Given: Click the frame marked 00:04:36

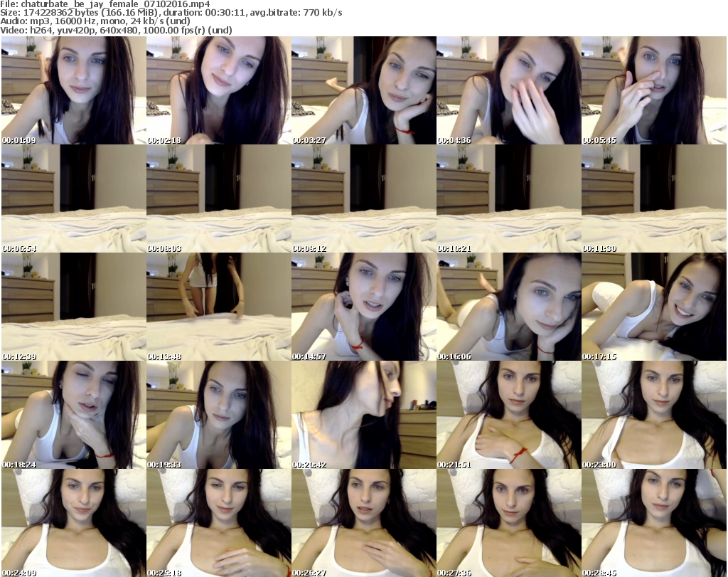Looking at the screenshot, I should click(509, 90).
